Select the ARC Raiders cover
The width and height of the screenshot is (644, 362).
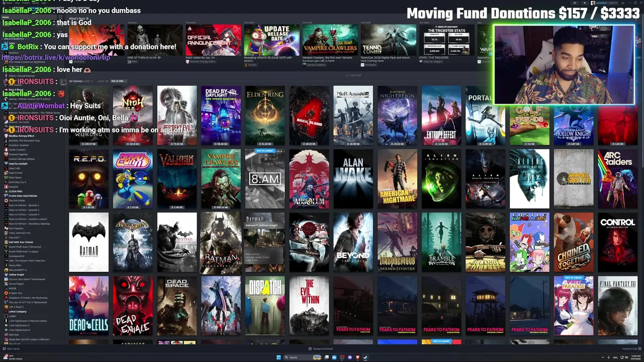pos(618,179)
